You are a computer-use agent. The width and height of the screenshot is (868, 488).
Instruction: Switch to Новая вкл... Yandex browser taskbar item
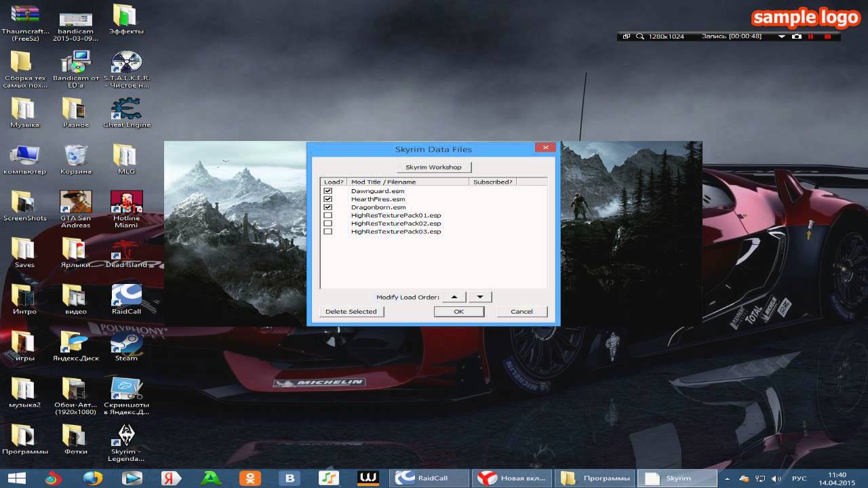511,478
